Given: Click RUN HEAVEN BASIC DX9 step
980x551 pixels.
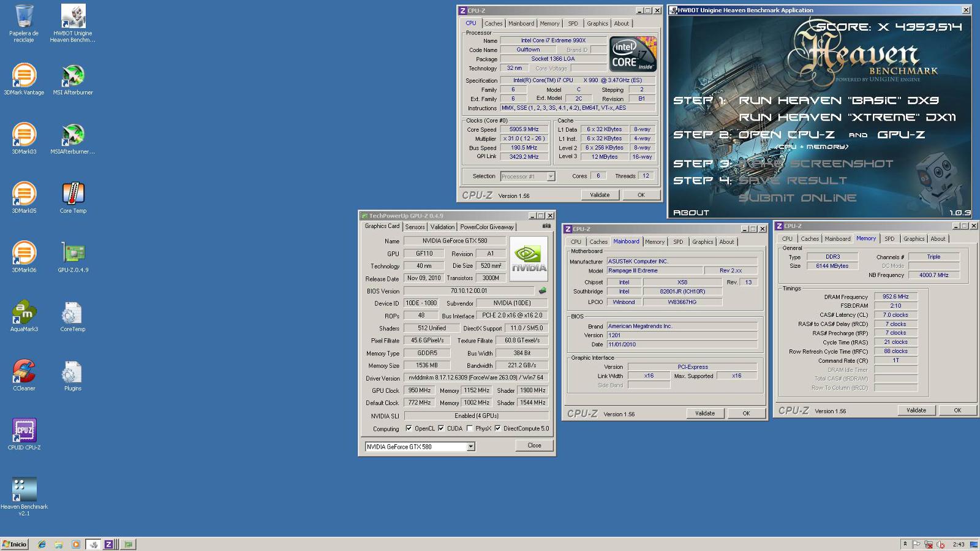Looking at the screenshot, I should [x=839, y=101].
